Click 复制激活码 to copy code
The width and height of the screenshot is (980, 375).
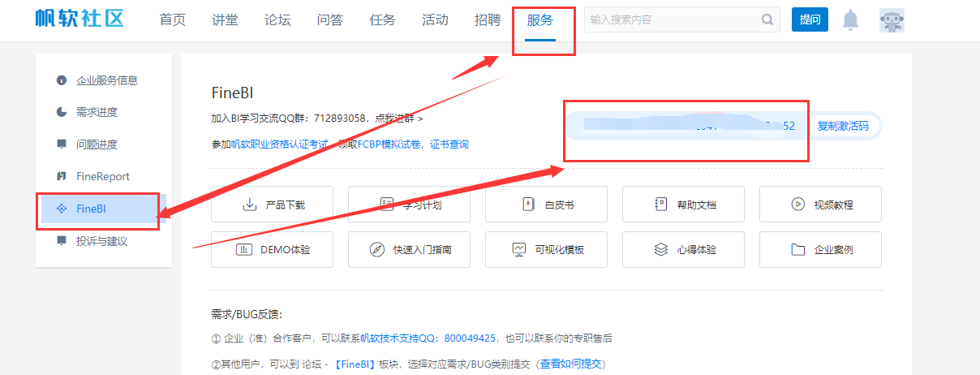[x=843, y=127]
